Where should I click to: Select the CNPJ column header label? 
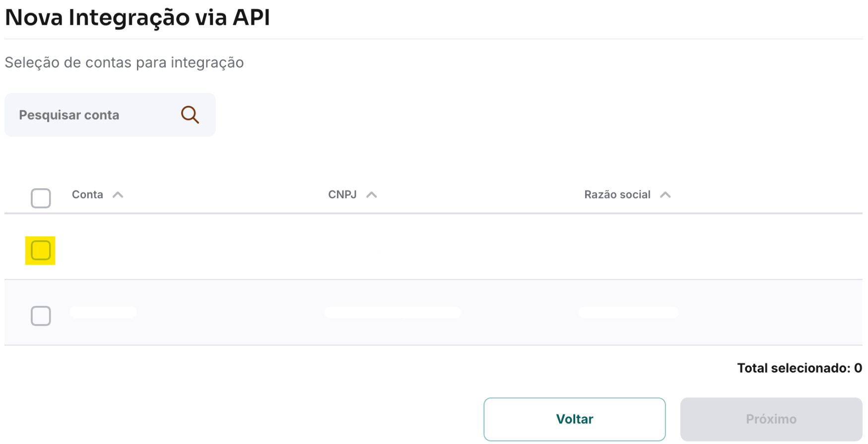click(x=342, y=195)
